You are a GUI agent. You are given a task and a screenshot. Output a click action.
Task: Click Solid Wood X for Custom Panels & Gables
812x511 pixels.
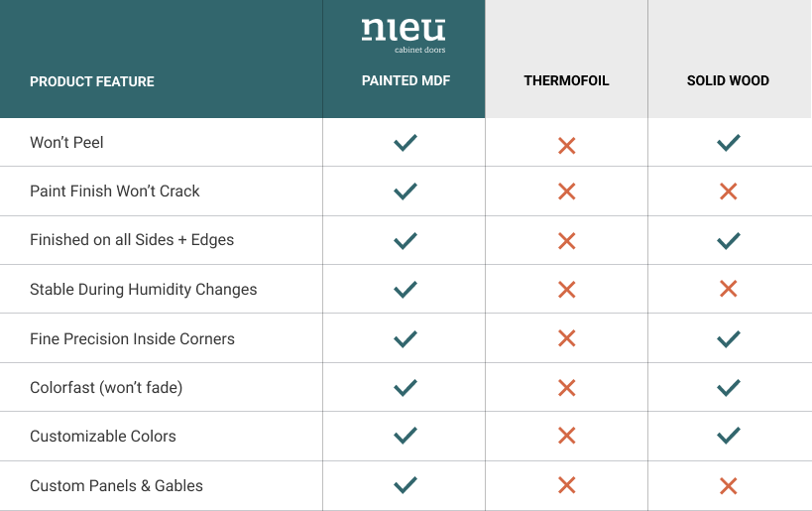(728, 485)
